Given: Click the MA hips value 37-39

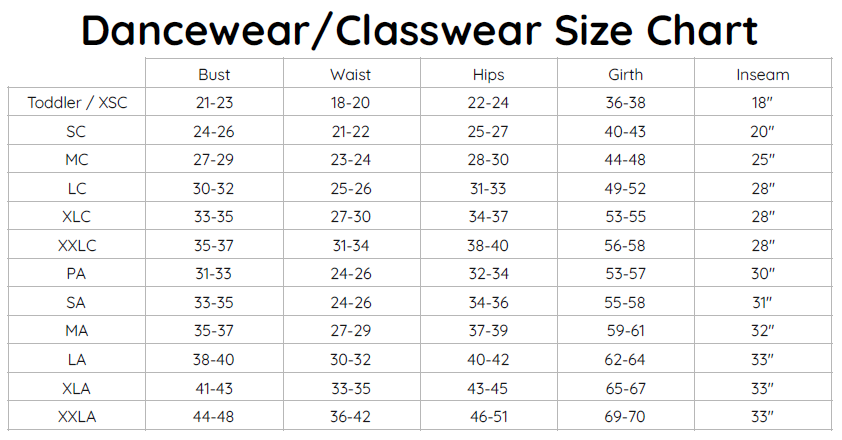Looking at the screenshot, I should pyautogui.click(x=488, y=330).
